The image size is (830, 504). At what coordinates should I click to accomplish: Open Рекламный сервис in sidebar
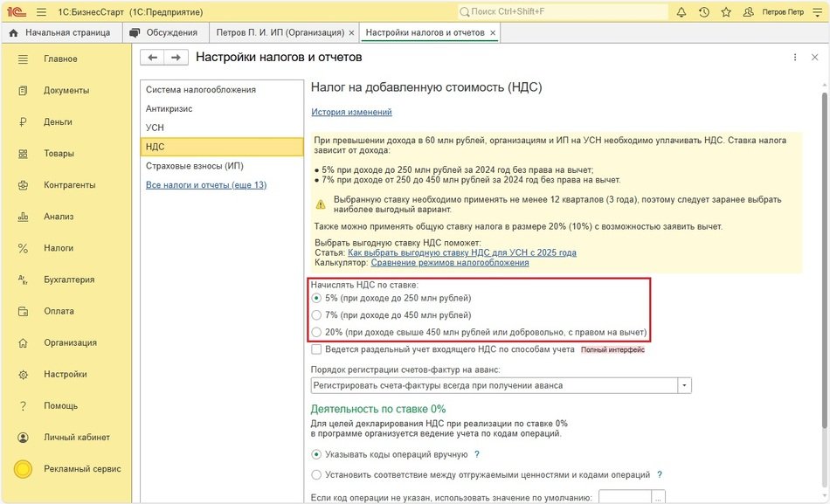point(82,469)
